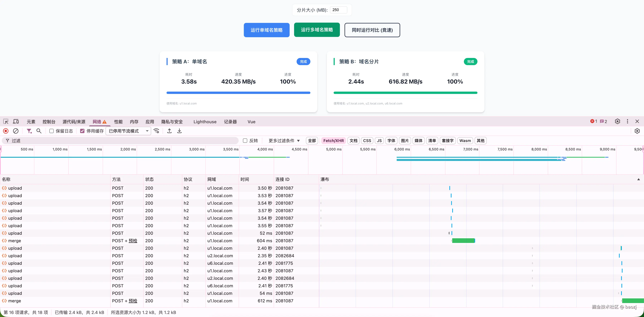Viewport: 644px width, 317px height.
Task: Click 运行单域名策略 button
Action: point(267,30)
